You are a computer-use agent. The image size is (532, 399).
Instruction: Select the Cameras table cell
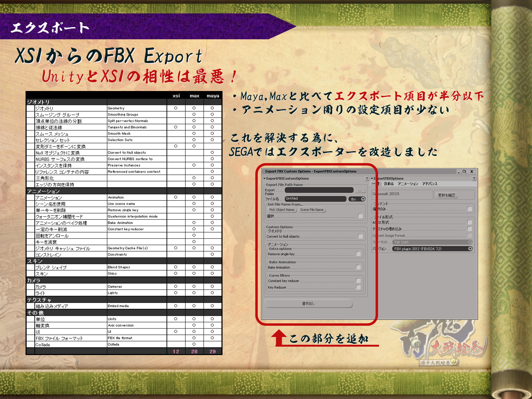coord(137,286)
